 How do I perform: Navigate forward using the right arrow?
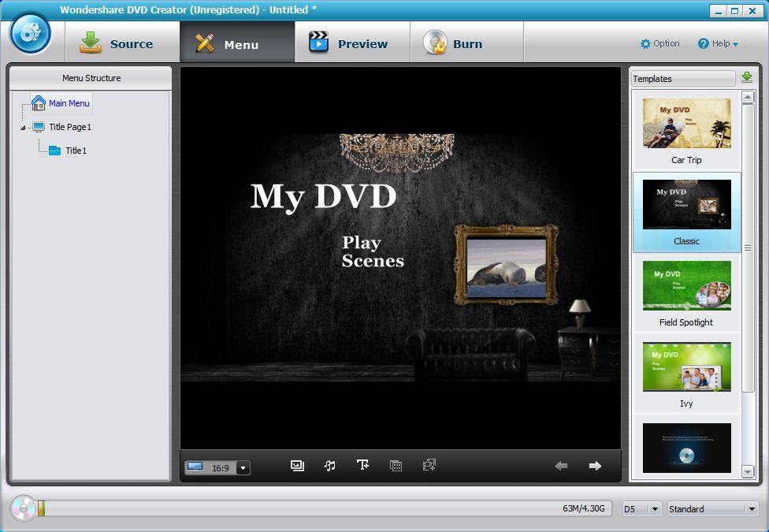tap(596, 466)
